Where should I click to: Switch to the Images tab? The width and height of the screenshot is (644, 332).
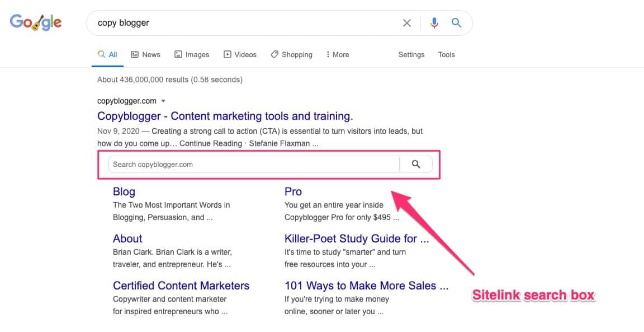point(192,54)
